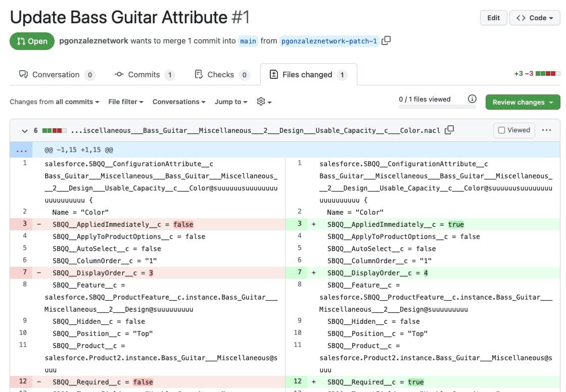Open the Changes from all commits dropdown
This screenshot has width=566, height=392.
pyautogui.click(x=54, y=102)
